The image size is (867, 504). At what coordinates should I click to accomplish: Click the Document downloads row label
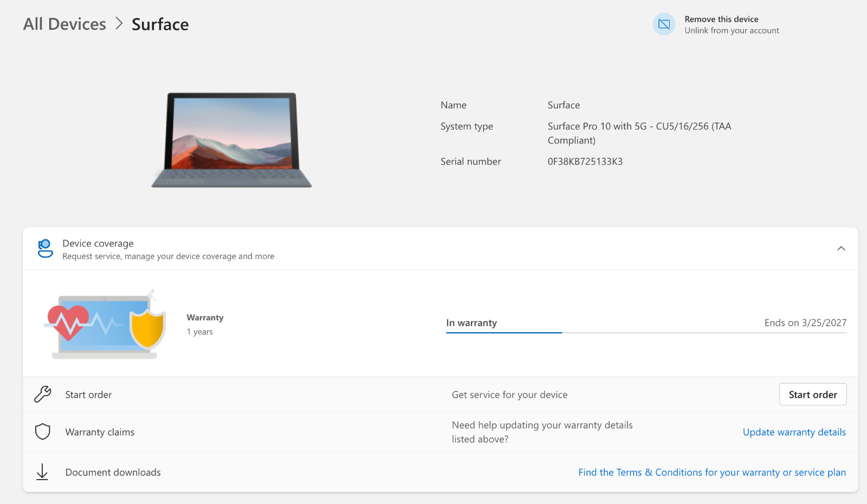click(113, 472)
